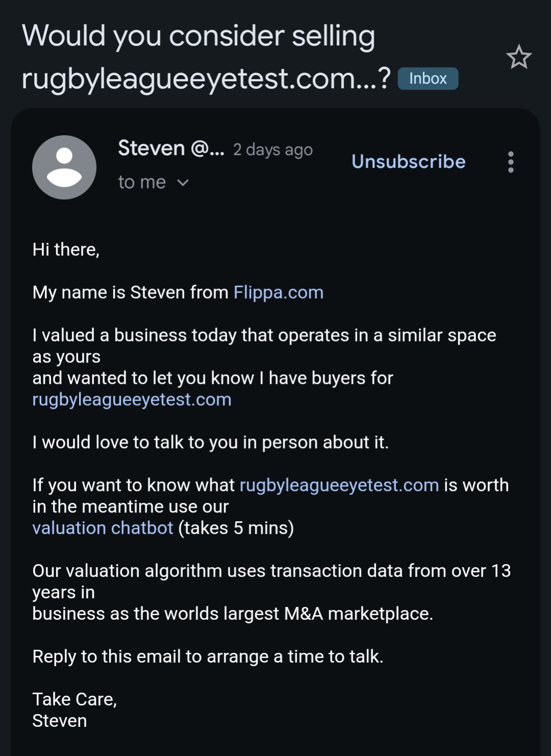The width and height of the screenshot is (551, 756).
Task: Click the "to me" recipient text
Action: 142,183
